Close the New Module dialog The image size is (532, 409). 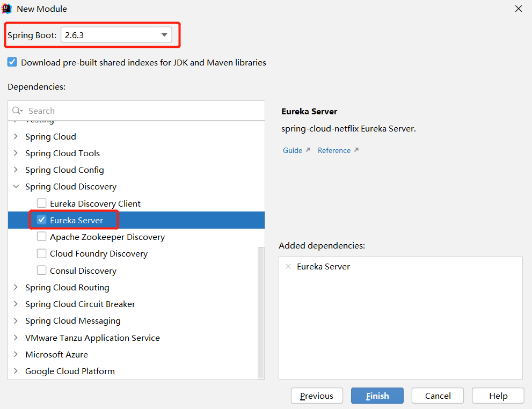(x=519, y=9)
